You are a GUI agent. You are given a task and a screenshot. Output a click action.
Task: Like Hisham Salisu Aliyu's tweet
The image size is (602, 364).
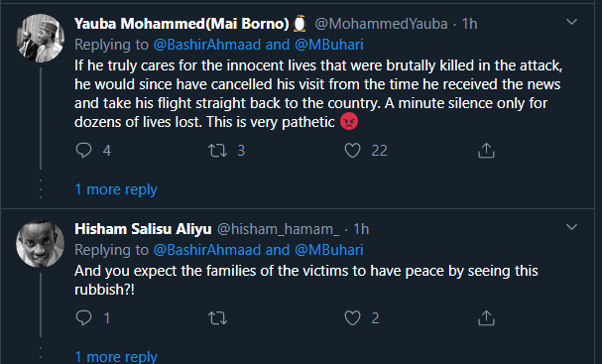tap(352, 318)
